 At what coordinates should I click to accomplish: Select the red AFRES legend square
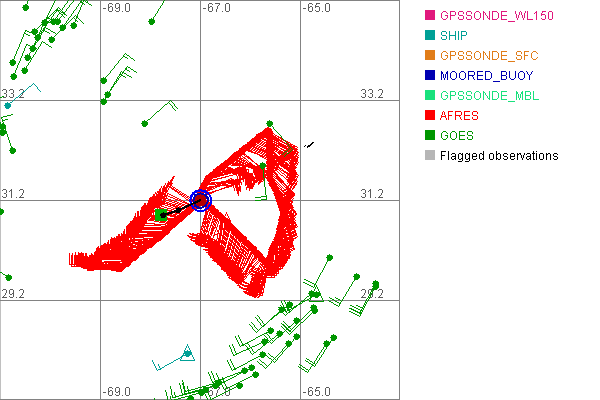click(430, 116)
